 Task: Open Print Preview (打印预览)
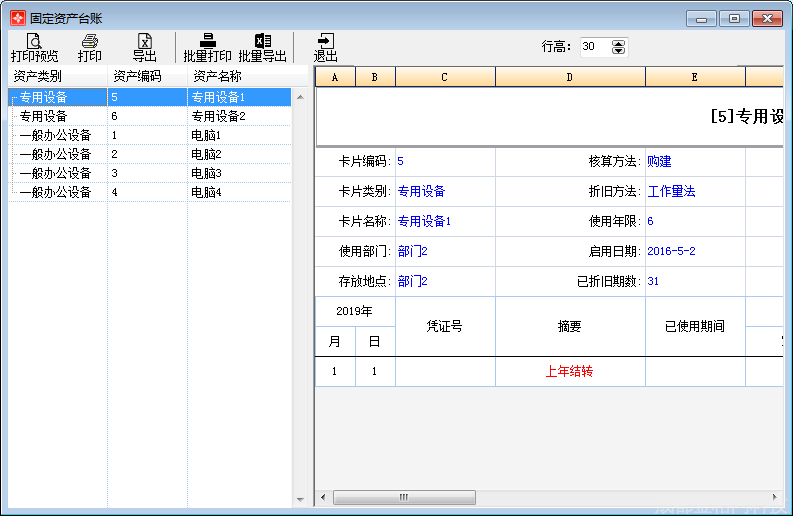(34, 47)
